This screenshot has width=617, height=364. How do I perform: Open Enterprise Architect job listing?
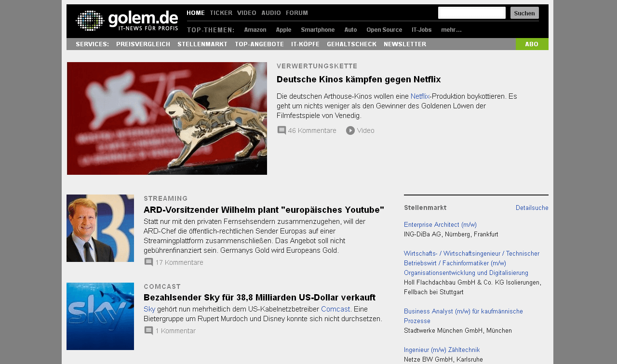pyautogui.click(x=440, y=224)
